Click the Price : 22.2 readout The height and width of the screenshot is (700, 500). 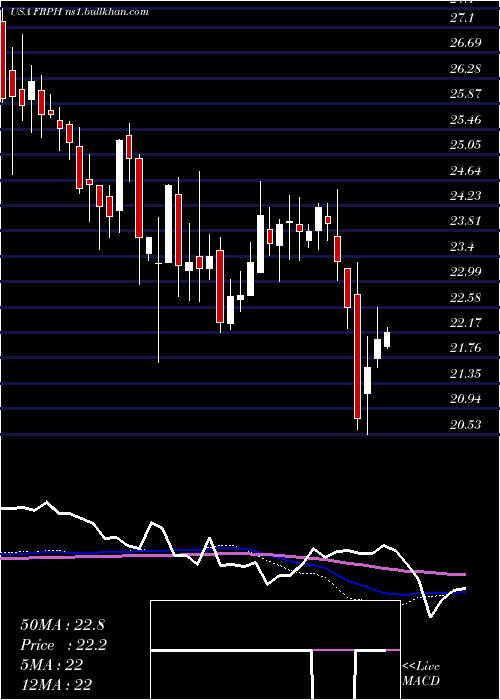[63, 645]
